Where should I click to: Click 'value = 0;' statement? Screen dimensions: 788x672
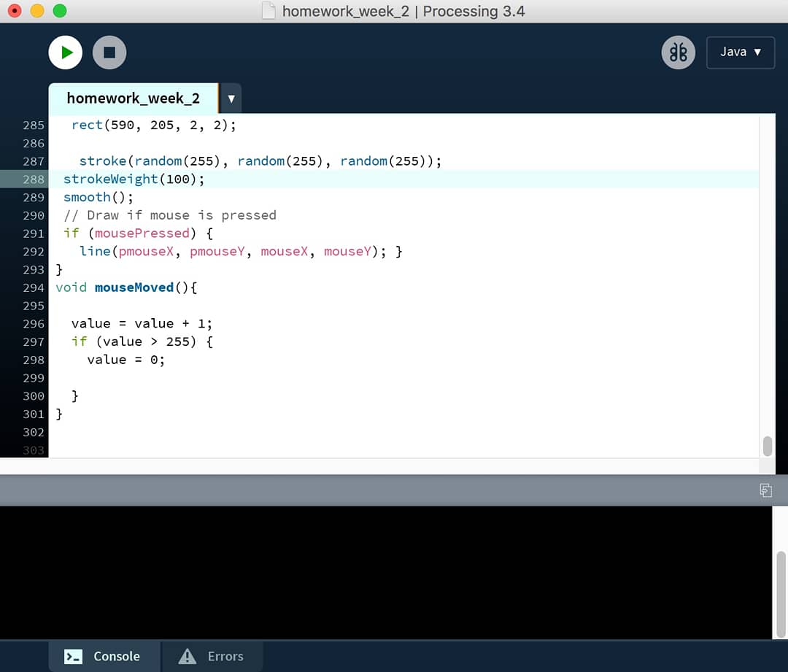(x=125, y=360)
